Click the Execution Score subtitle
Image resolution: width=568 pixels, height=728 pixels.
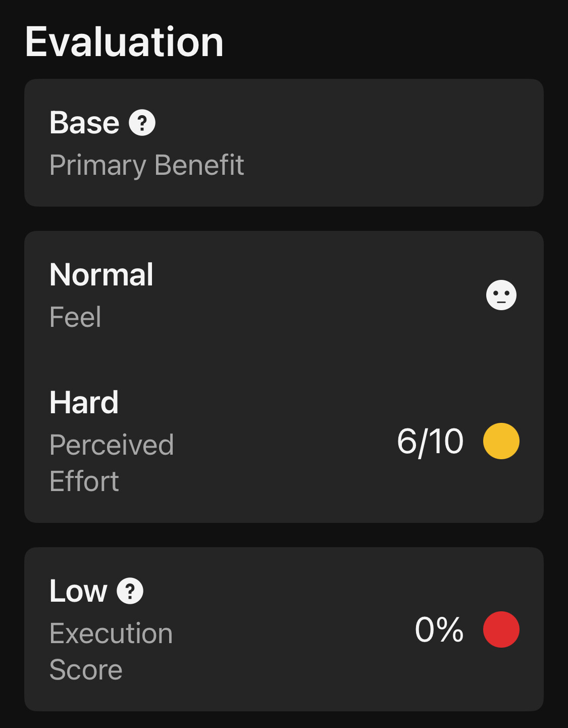[111, 651]
